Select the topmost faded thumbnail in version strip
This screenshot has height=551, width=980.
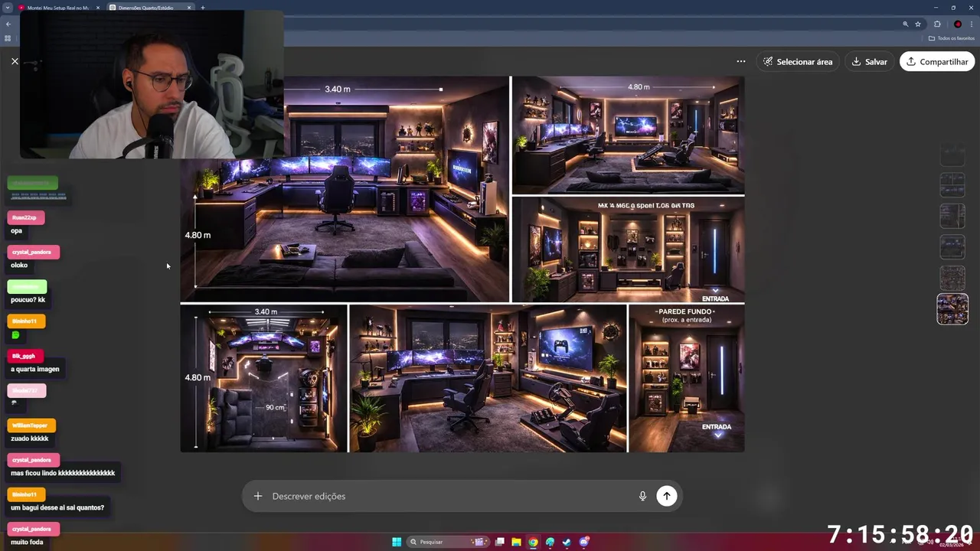pyautogui.click(x=952, y=154)
